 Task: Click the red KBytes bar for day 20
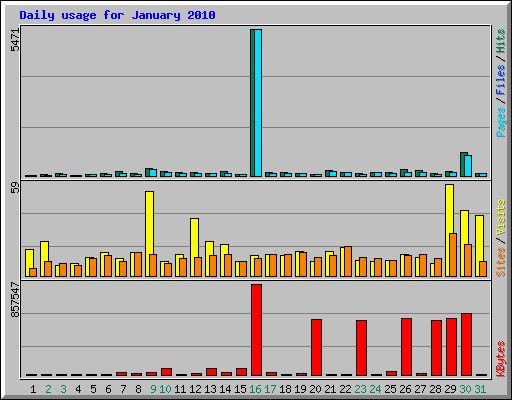coord(316,348)
